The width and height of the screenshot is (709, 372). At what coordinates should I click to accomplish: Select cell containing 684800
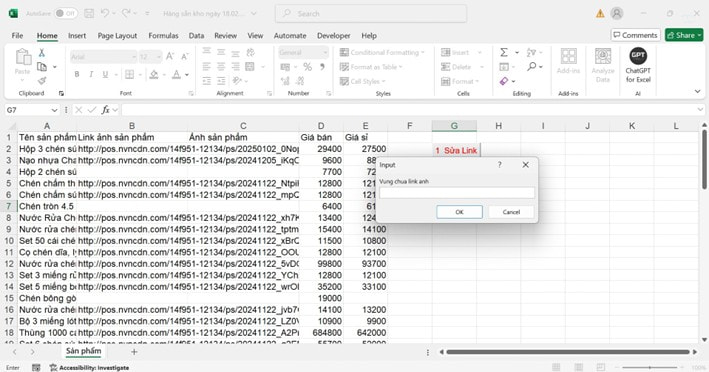point(321,332)
